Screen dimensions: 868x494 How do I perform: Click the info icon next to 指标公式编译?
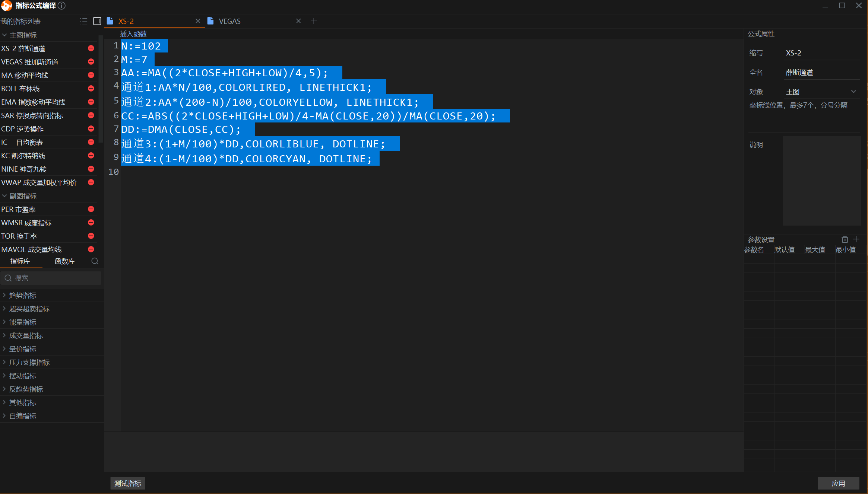point(62,6)
